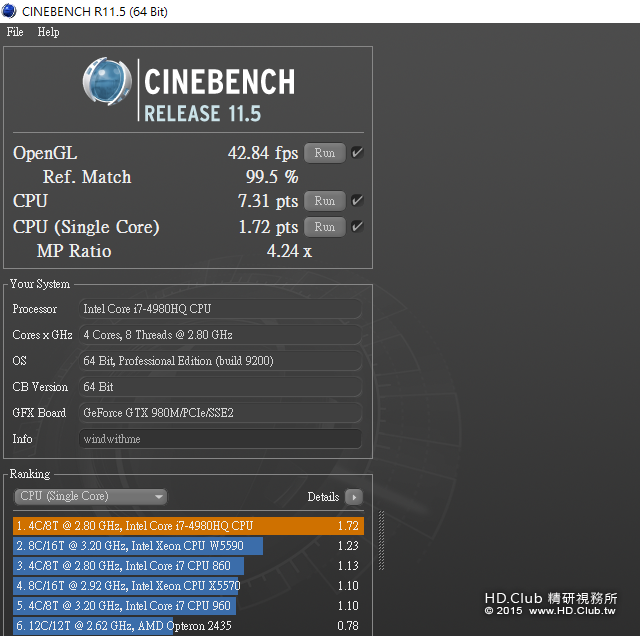Image resolution: width=640 pixels, height=636 pixels.
Task: Click the Cinebench app icon in title bar
Action: tap(9, 11)
